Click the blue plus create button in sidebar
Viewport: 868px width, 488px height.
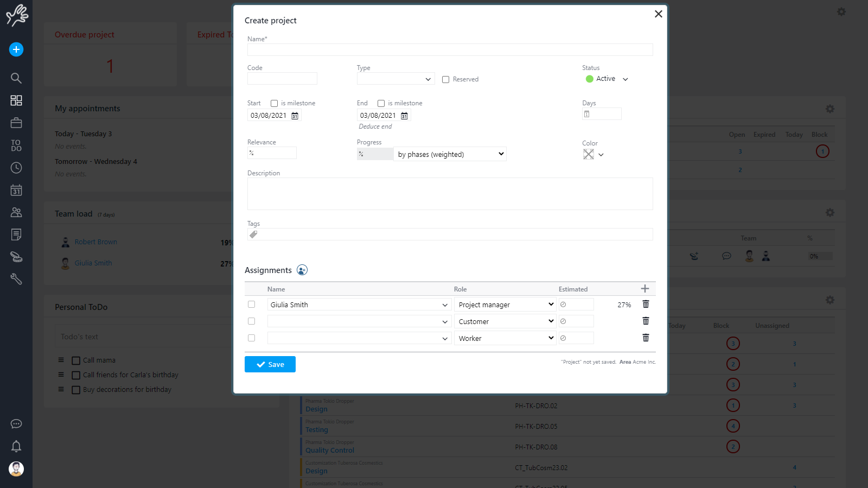[16, 49]
